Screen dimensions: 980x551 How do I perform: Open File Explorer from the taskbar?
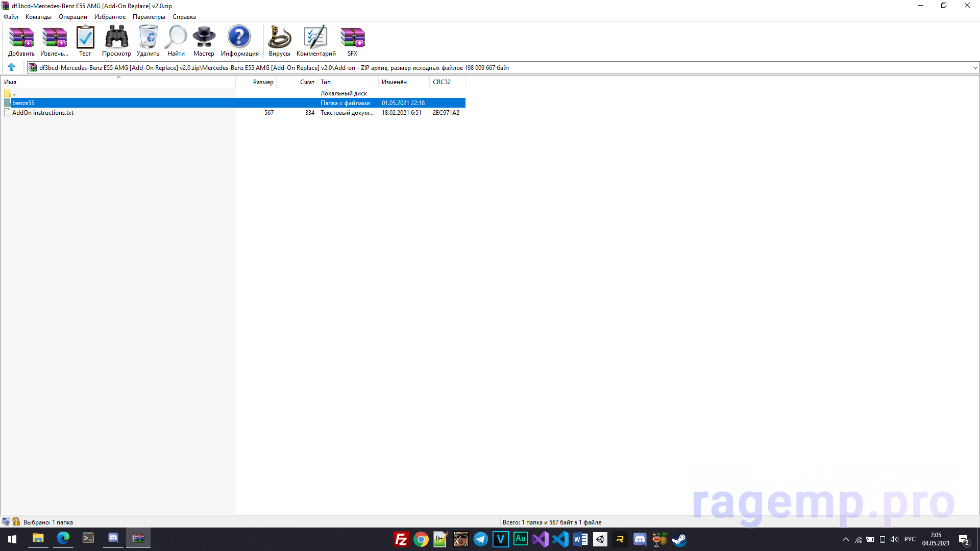pyautogui.click(x=38, y=539)
